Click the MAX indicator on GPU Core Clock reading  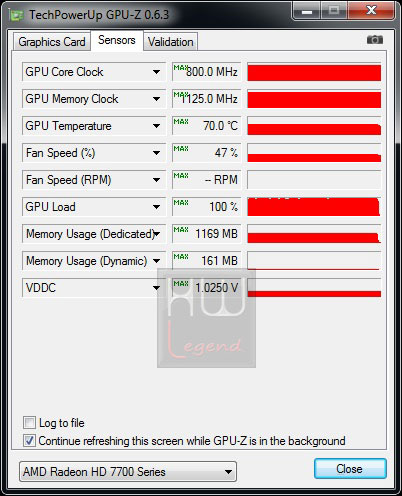[180, 68]
